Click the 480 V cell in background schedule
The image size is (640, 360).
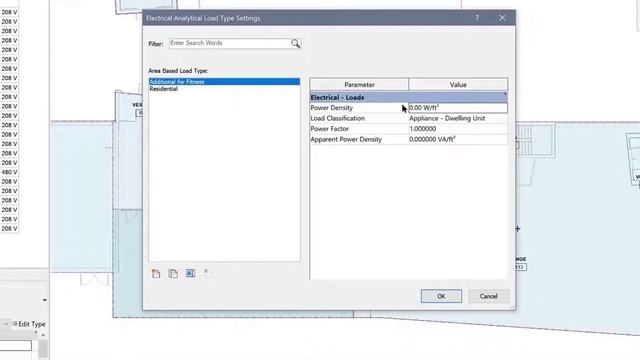pyautogui.click(x=9, y=172)
